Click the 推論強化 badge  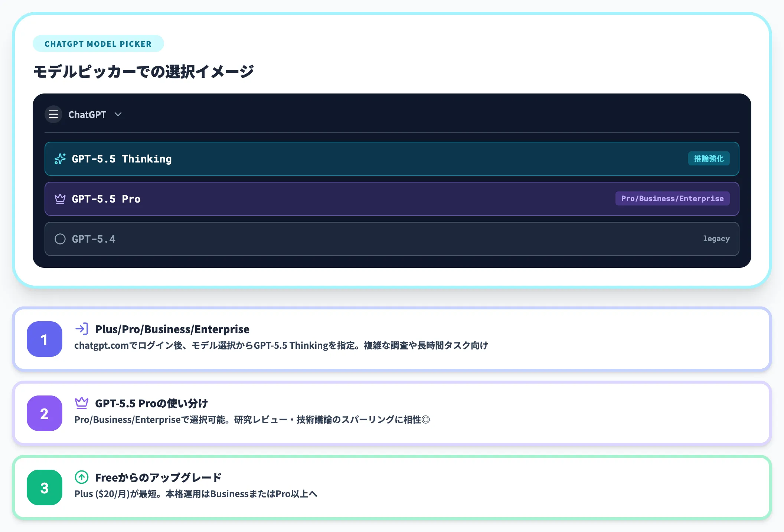pyautogui.click(x=709, y=158)
